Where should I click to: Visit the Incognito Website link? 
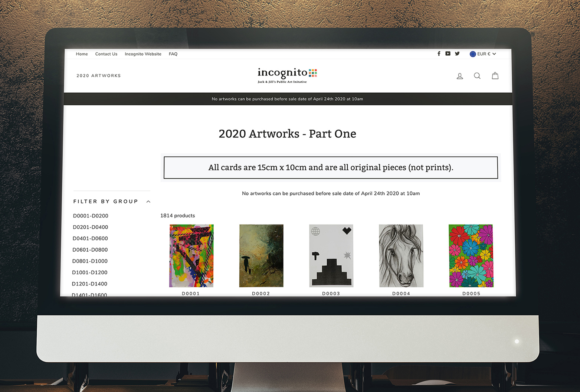pyautogui.click(x=143, y=54)
